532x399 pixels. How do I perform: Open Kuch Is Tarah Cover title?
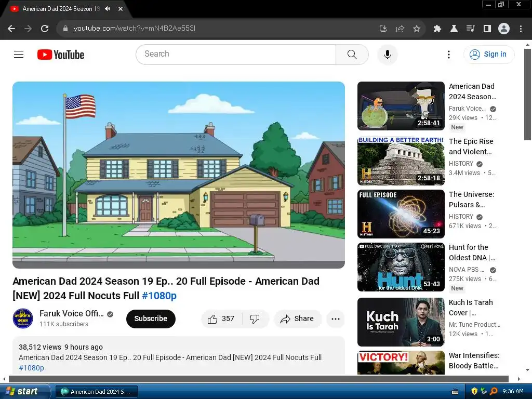(x=471, y=308)
